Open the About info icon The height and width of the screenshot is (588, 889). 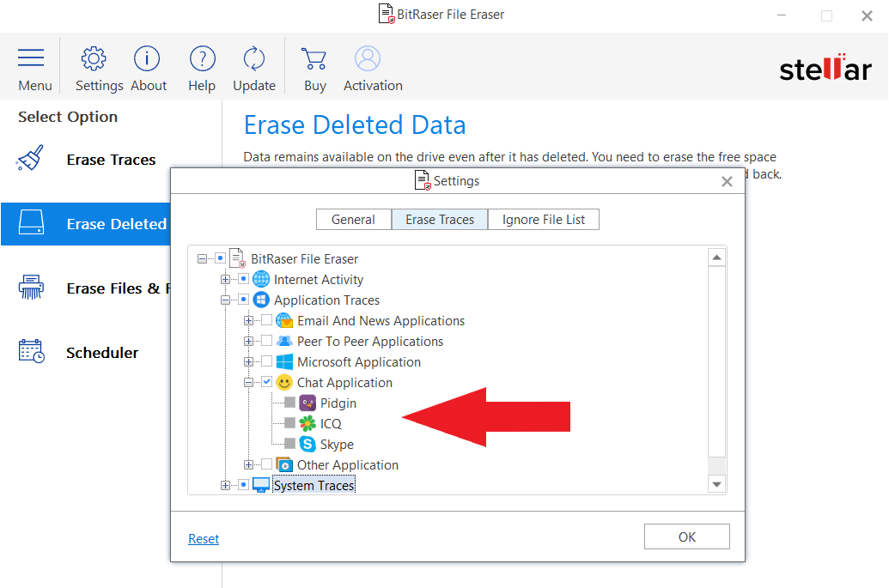point(147,58)
